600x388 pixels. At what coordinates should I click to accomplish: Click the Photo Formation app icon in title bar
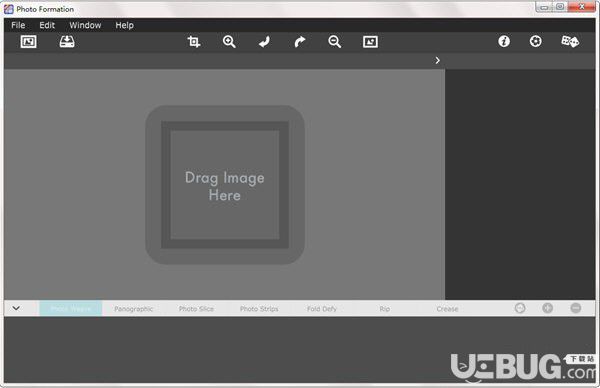tap(8, 9)
